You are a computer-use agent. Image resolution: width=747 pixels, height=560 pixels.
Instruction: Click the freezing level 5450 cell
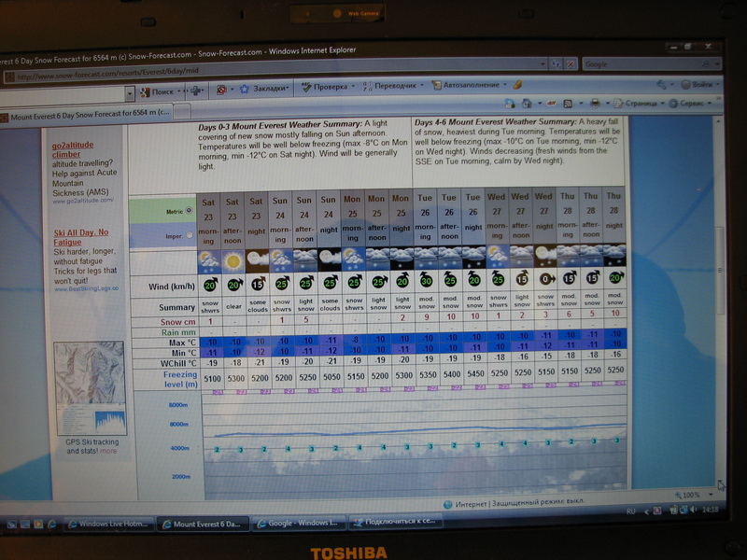[x=475, y=374]
